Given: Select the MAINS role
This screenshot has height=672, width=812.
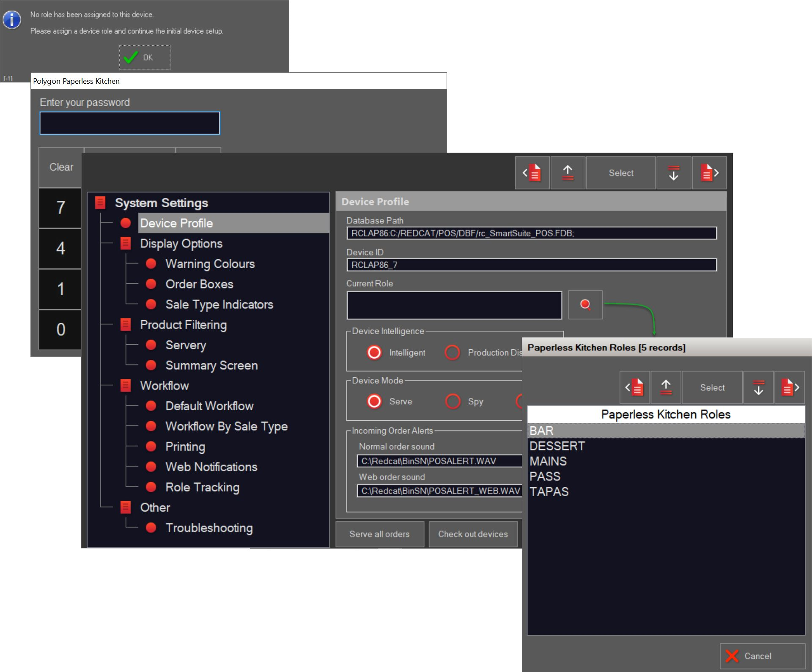Looking at the screenshot, I should pos(666,461).
